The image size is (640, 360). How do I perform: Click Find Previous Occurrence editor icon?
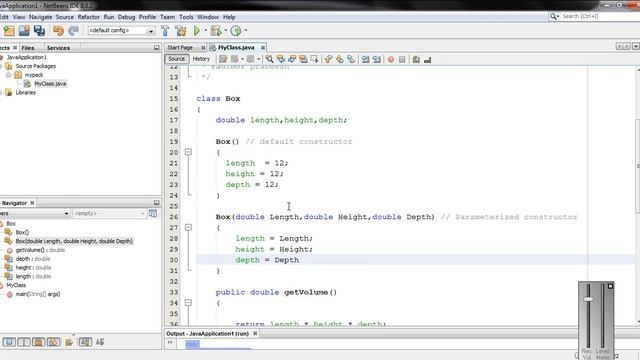[281, 60]
